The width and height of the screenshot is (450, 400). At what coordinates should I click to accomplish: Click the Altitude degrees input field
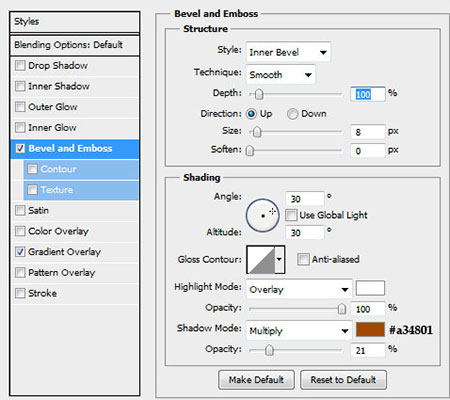pos(305,232)
